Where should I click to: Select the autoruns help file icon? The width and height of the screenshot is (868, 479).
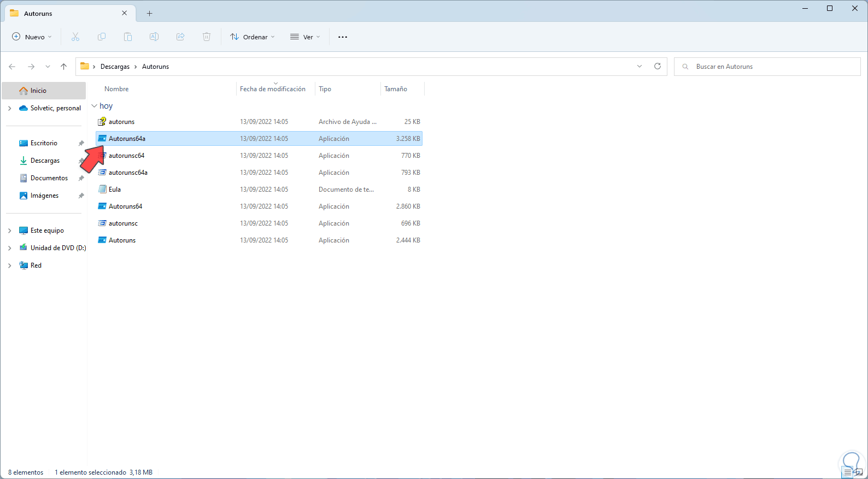[x=102, y=121]
